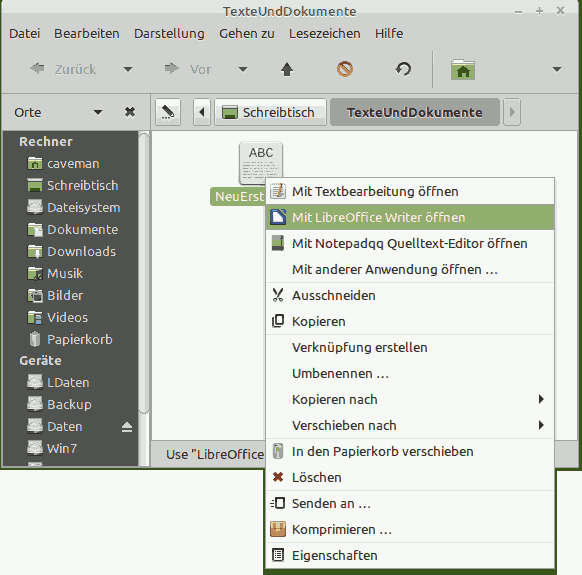Image resolution: width=582 pixels, height=575 pixels.
Task: Open the Zurück history dropdown arrow
Action: point(128,69)
